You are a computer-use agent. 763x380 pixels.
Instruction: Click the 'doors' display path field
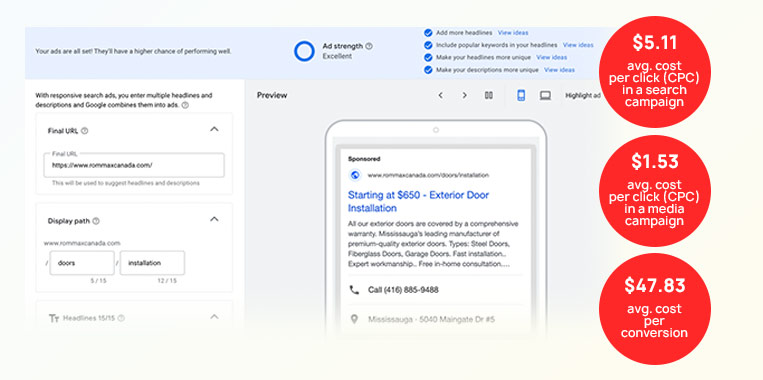point(82,263)
